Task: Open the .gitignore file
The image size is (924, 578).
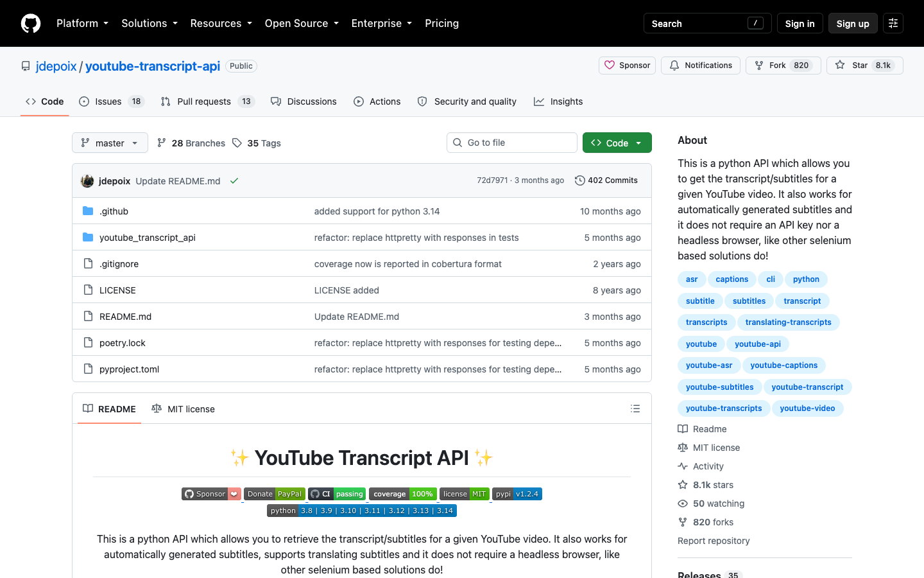Action: [119, 264]
